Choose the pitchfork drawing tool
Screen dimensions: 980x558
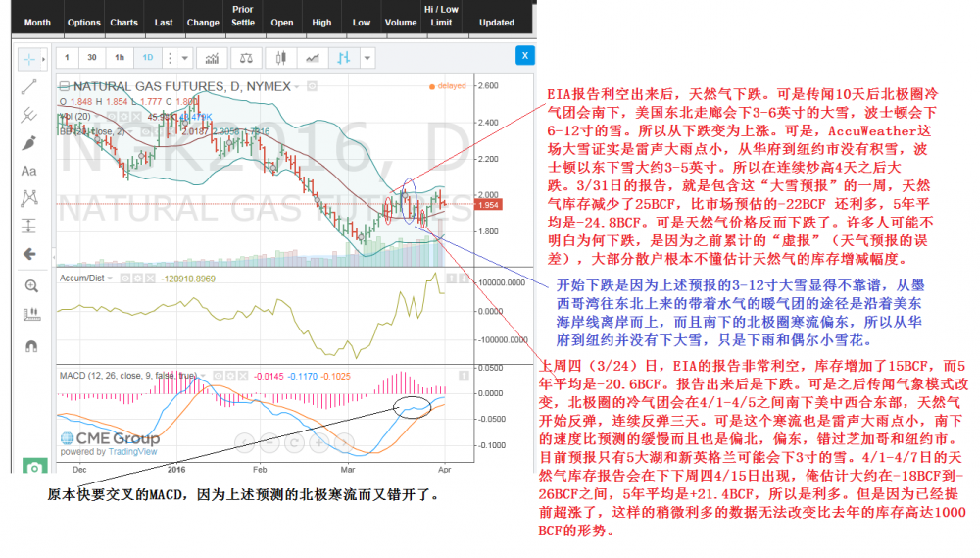pos(30,116)
